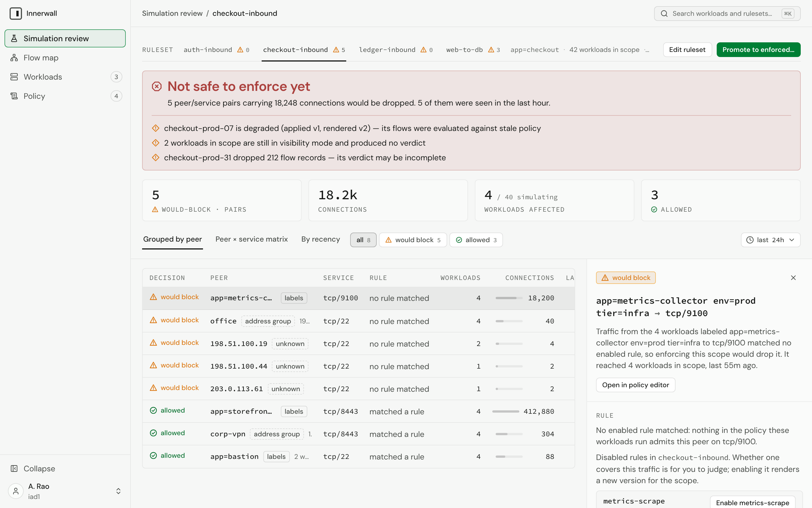
Task: Click address group tag on office row
Action: coord(268,321)
